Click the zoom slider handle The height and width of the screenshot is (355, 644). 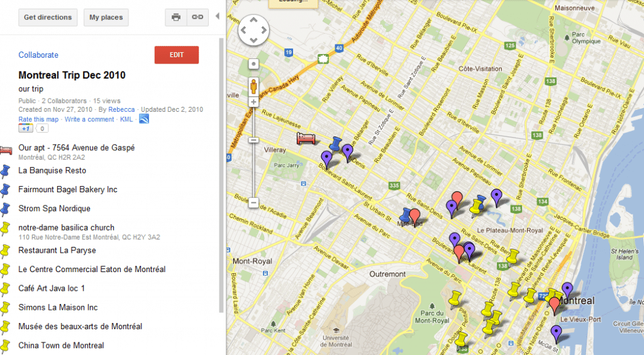coord(253,140)
